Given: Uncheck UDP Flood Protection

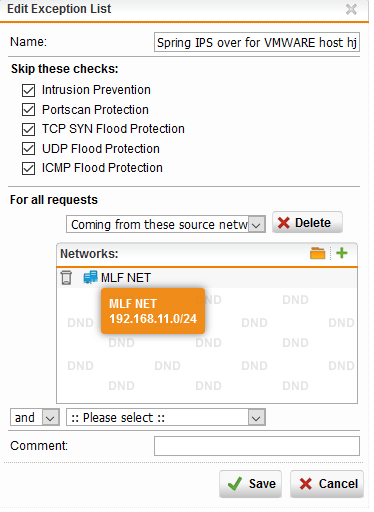Looking at the screenshot, I should tap(28, 149).
